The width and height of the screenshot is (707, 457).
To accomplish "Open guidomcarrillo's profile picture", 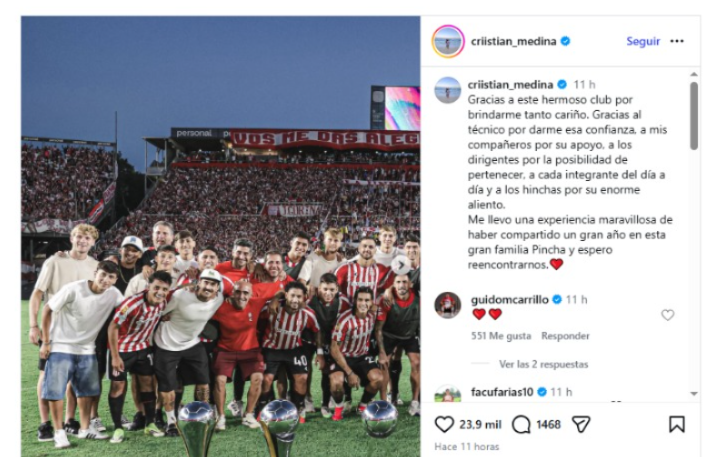I will (447, 305).
